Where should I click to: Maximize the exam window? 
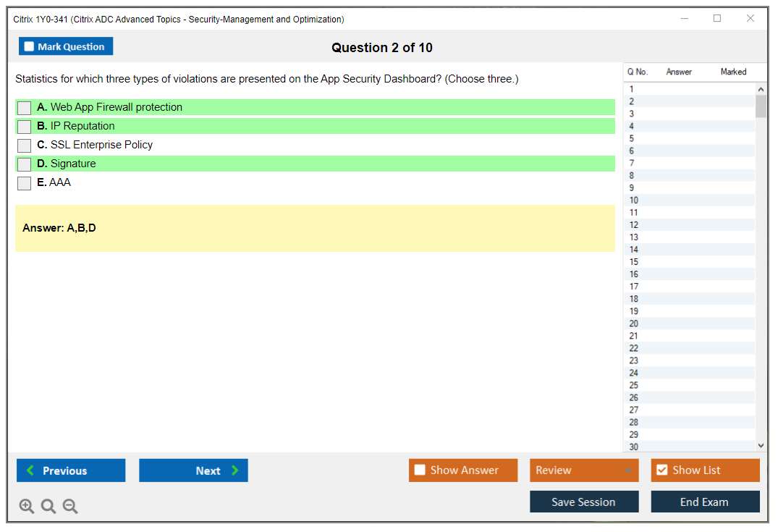pos(717,19)
